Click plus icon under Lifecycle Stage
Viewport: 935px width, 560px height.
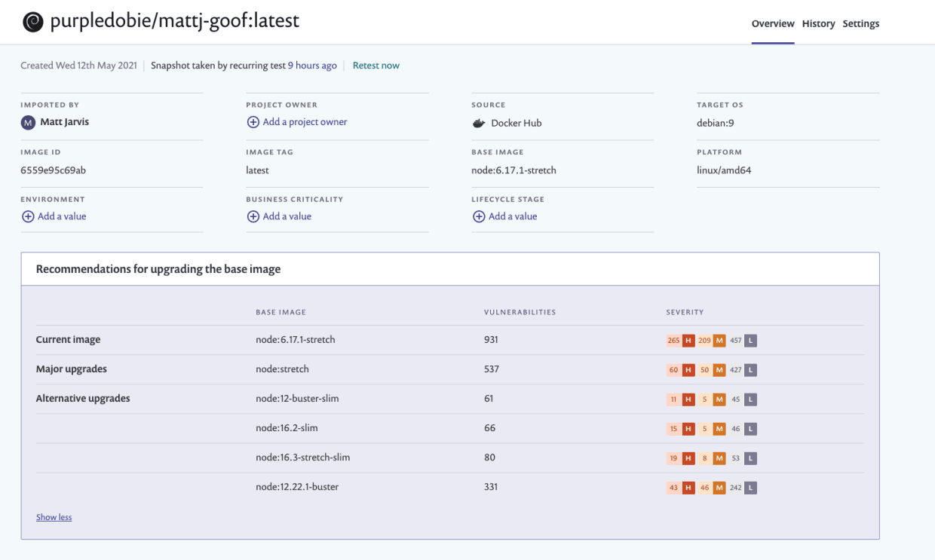point(479,216)
